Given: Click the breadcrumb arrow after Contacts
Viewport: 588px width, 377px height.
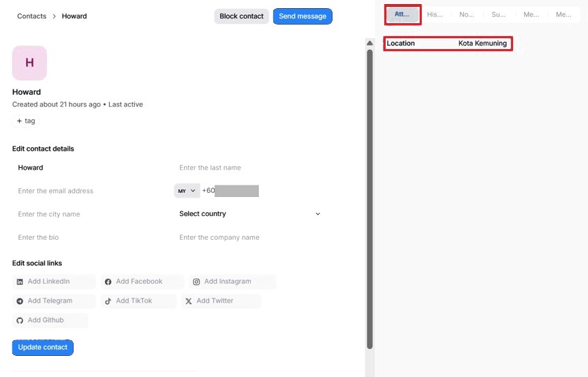Looking at the screenshot, I should click(x=54, y=16).
